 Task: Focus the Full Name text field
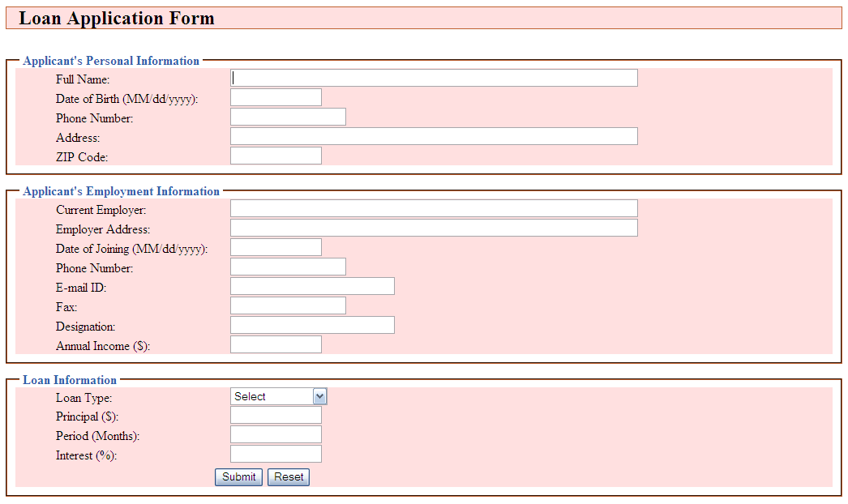(x=434, y=78)
